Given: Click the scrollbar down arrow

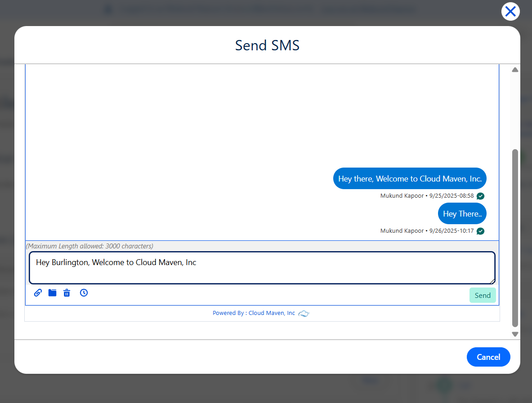Looking at the screenshot, I should pyautogui.click(x=515, y=334).
